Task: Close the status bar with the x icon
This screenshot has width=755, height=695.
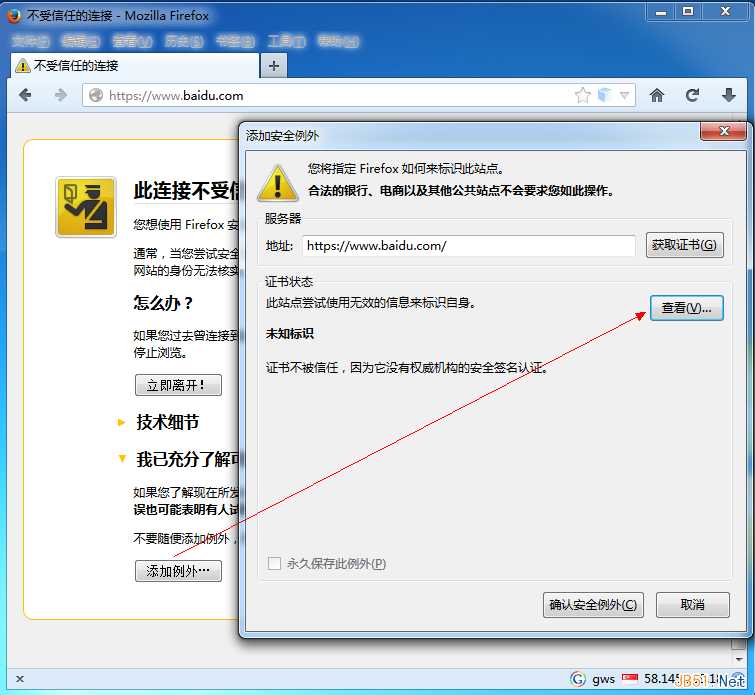Action: pos(20,679)
